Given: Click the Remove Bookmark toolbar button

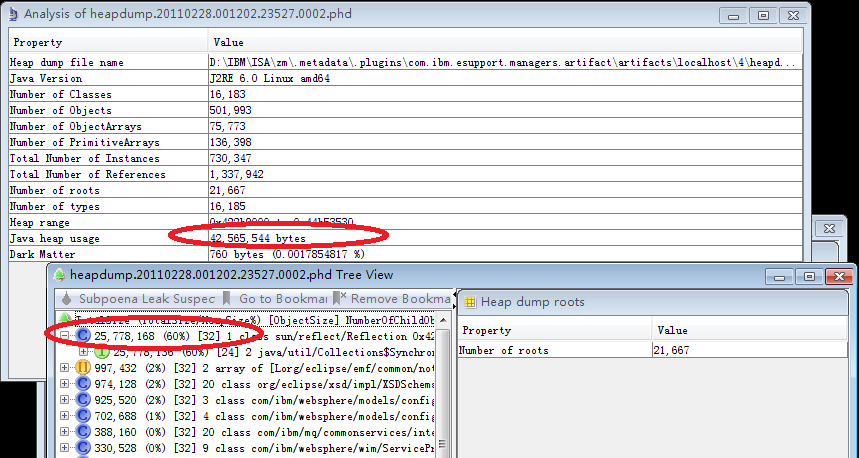Looking at the screenshot, I should (392, 299).
